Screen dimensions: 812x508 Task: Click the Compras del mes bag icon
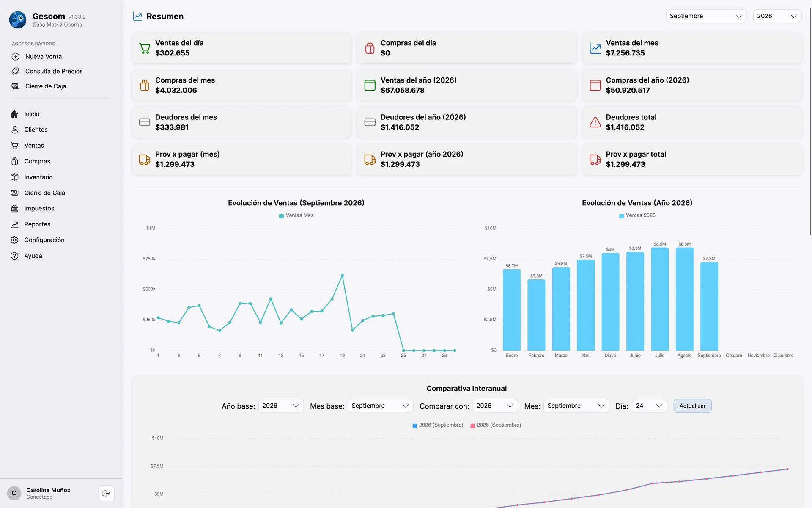pyautogui.click(x=145, y=85)
